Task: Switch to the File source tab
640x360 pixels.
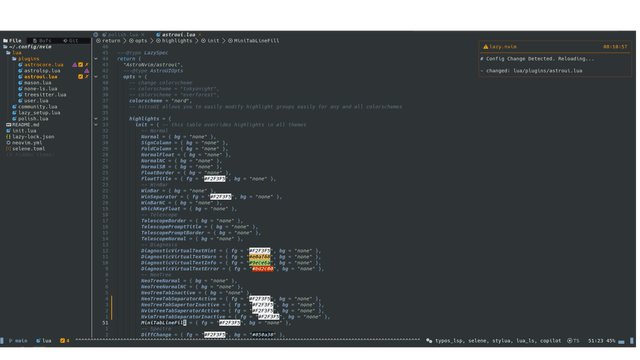Action: (x=12, y=41)
